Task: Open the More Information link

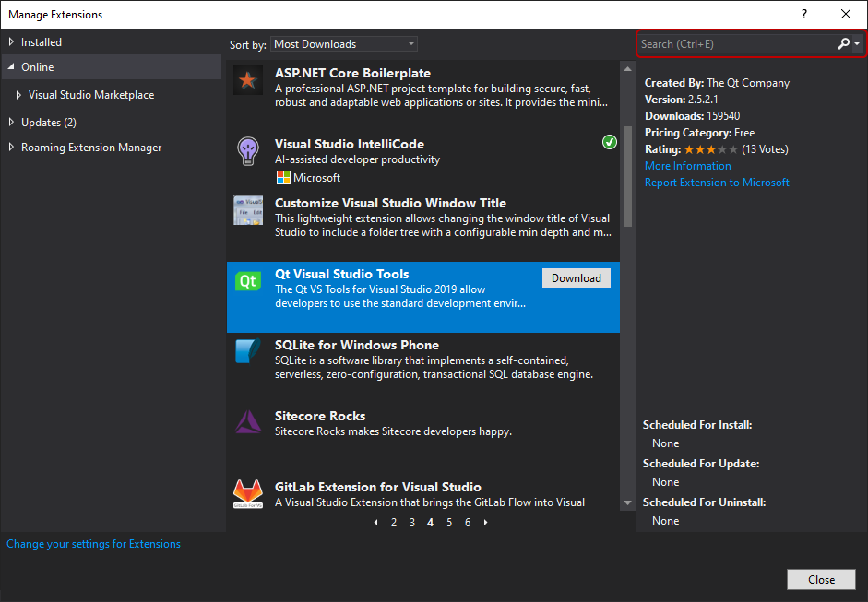Action: click(x=687, y=166)
